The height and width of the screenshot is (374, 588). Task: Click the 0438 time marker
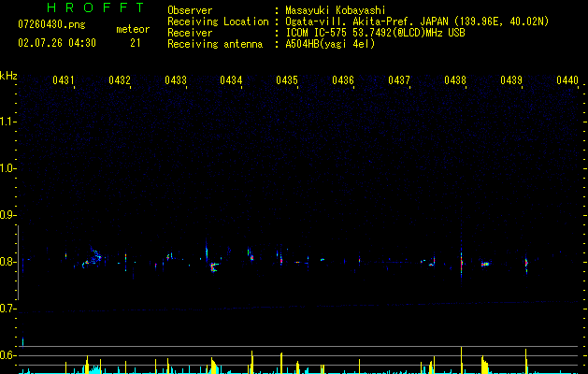pos(455,80)
